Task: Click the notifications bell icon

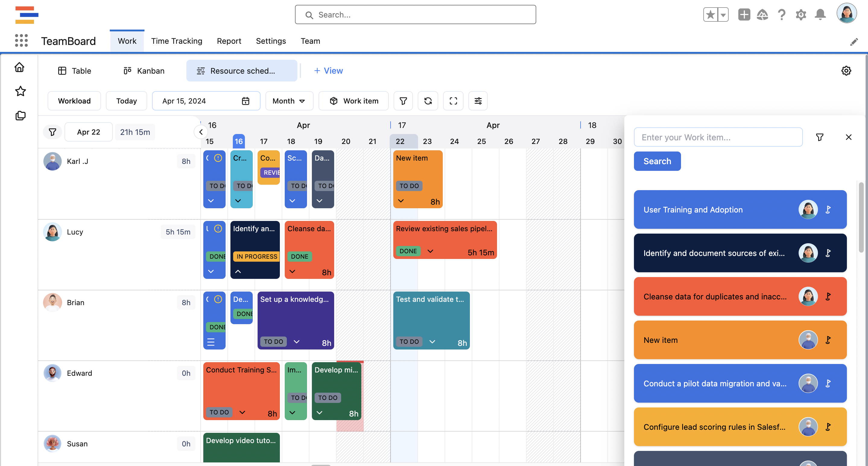Action: (820, 15)
